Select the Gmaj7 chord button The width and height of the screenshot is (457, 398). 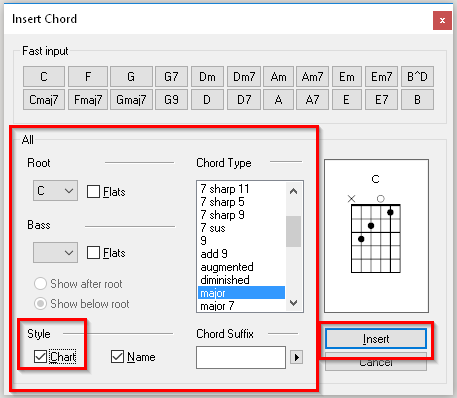[x=131, y=99]
